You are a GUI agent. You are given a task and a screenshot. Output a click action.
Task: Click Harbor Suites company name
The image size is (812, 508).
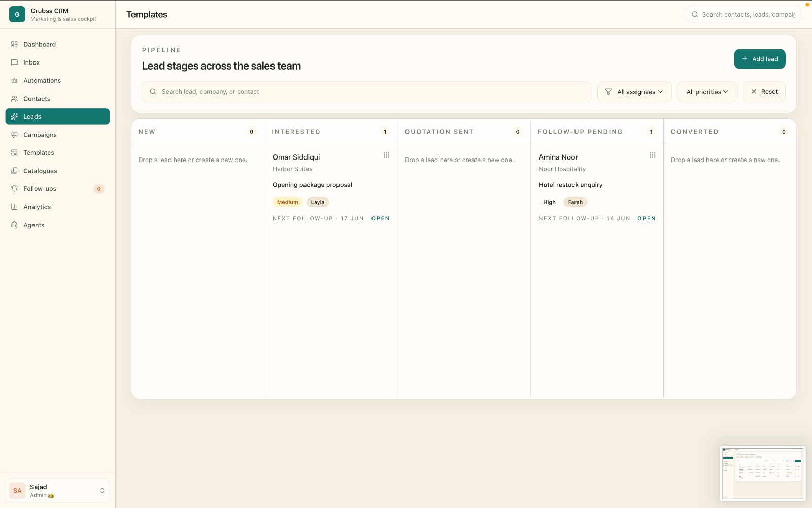[x=292, y=169]
